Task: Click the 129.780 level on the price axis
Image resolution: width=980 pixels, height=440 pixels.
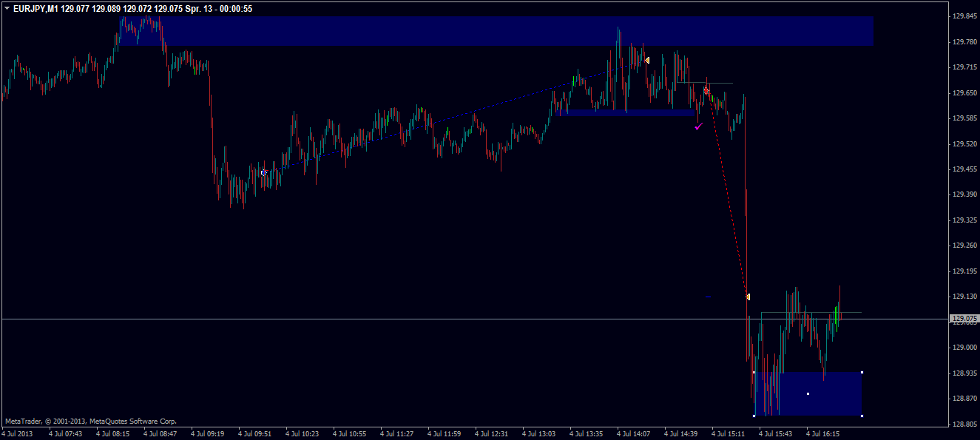Action: point(962,42)
